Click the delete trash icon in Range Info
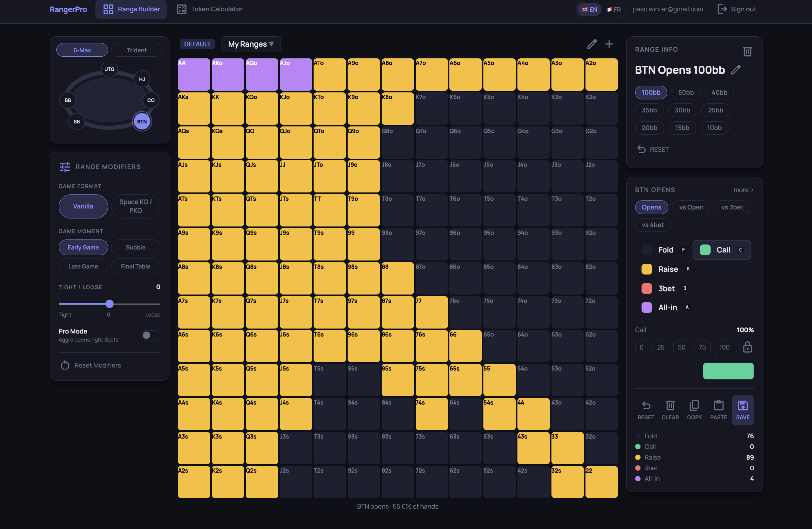812x529 pixels. [x=748, y=51]
